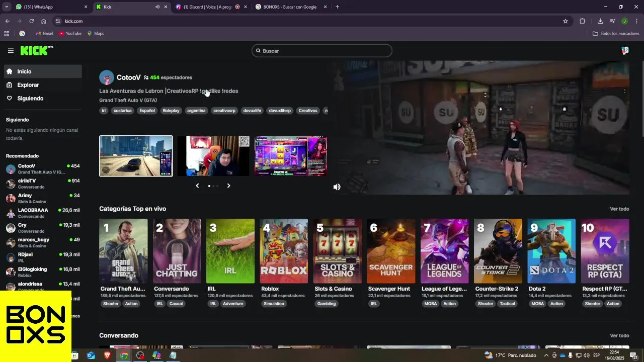Open the Google bookmark icon
Viewport: 644px width, 362px height.
click(22, 34)
